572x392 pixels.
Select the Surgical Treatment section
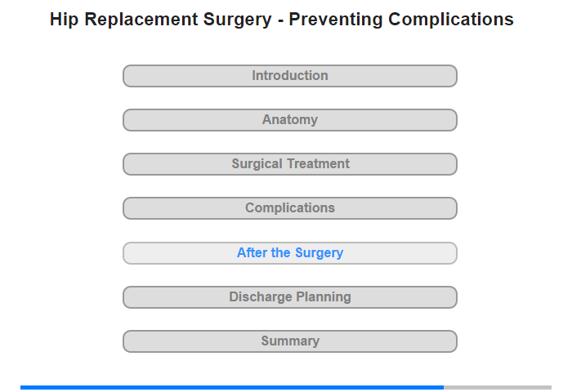click(x=290, y=164)
